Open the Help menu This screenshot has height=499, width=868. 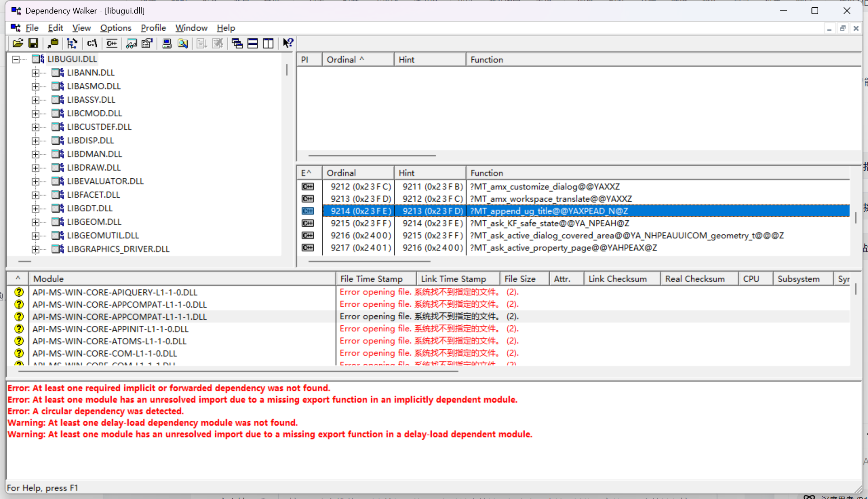pyautogui.click(x=226, y=28)
